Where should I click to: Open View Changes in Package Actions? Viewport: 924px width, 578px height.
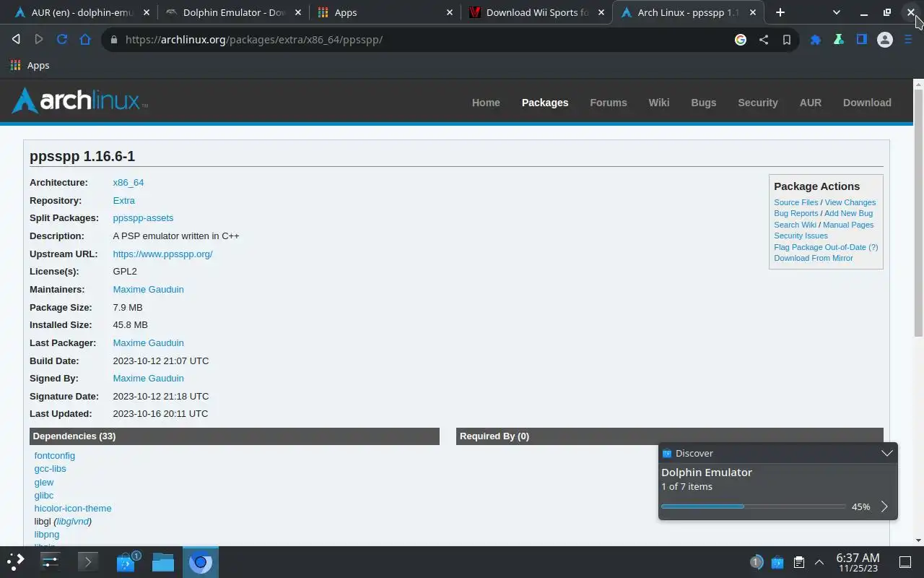tap(850, 202)
